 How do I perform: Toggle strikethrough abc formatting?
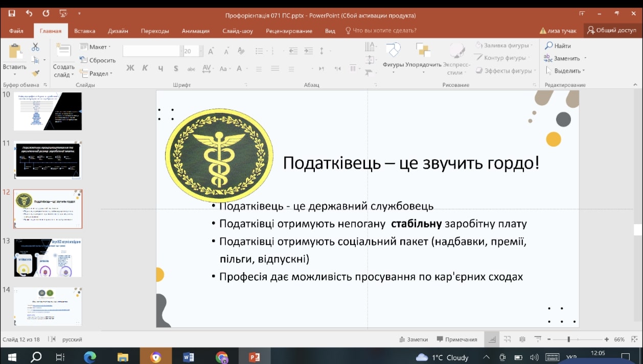click(191, 68)
